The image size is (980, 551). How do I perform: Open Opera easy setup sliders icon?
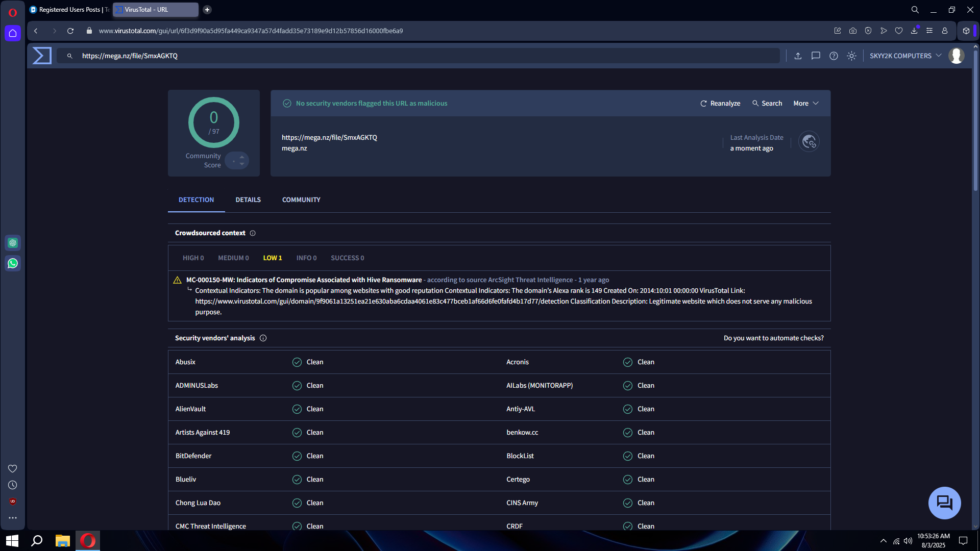pyautogui.click(x=929, y=31)
